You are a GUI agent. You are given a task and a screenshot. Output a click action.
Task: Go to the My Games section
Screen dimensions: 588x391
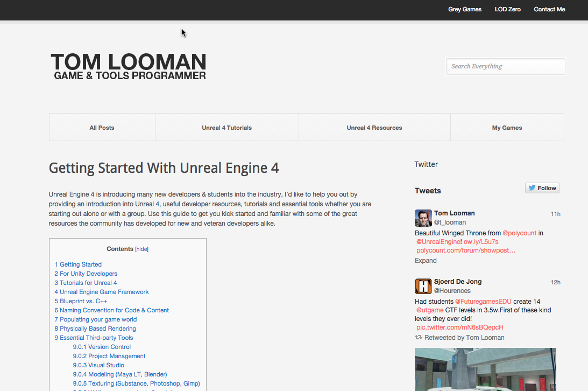507,128
